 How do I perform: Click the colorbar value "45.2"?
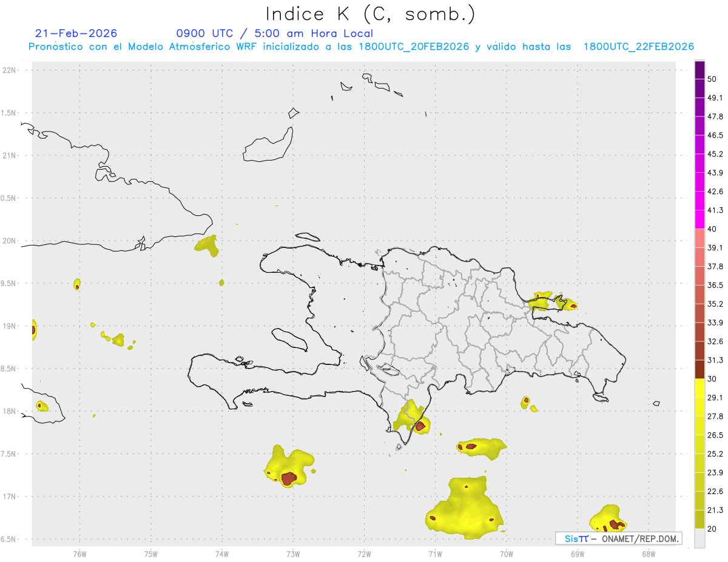715,154
